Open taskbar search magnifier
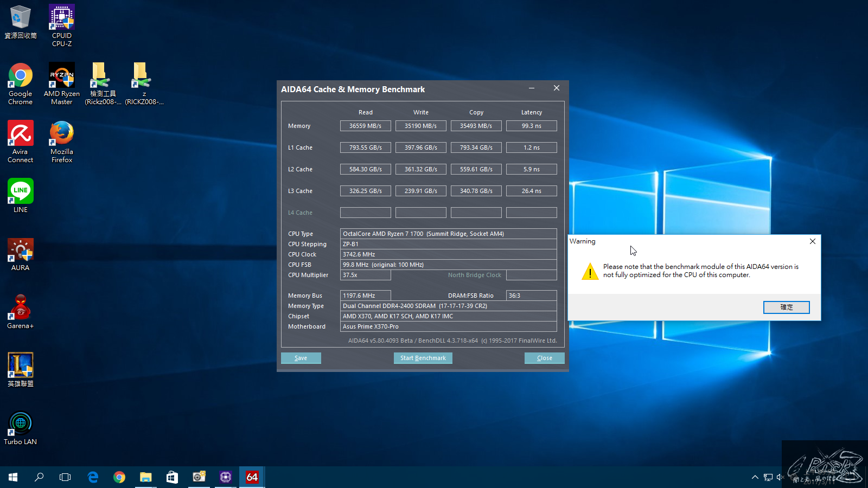Screen dimensions: 868x488 click(39, 477)
